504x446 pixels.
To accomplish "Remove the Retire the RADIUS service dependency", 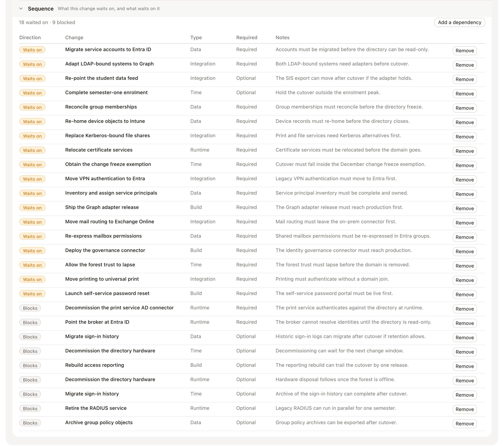I will pyautogui.click(x=465, y=409).
